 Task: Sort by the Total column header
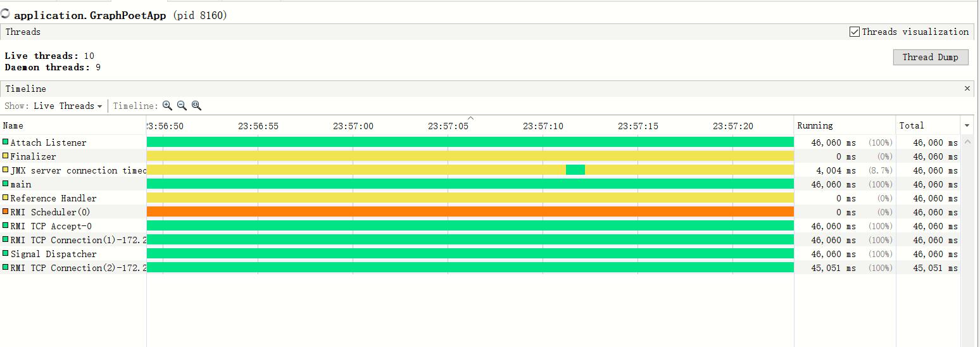coord(928,125)
